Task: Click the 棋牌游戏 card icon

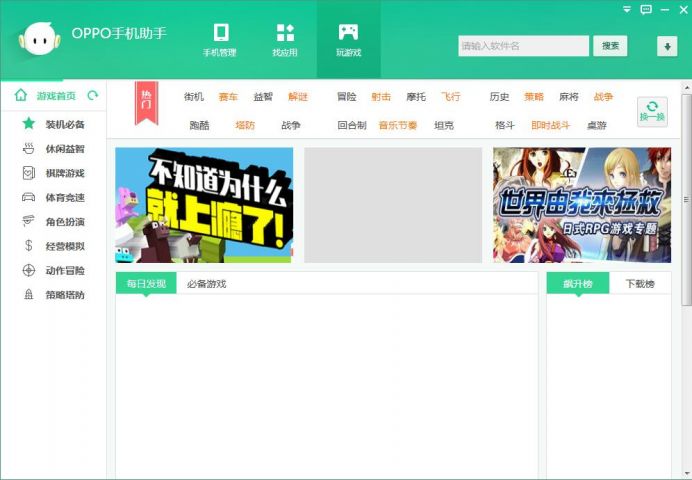Action: (29, 173)
